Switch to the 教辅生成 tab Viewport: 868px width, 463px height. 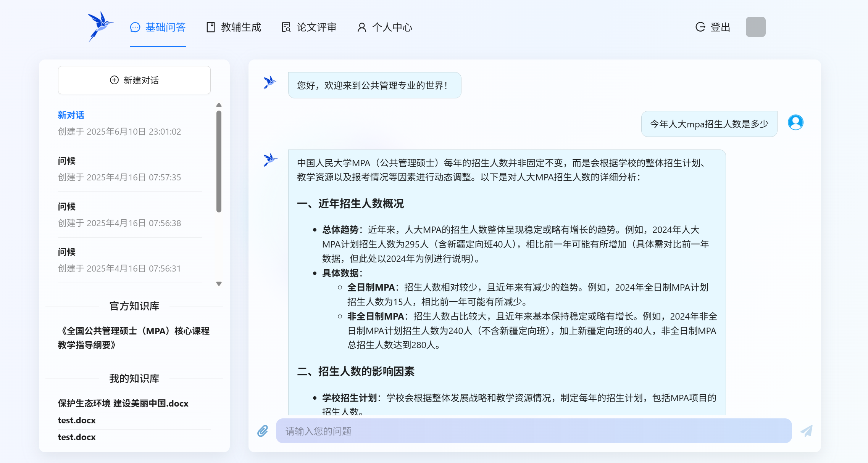(234, 27)
